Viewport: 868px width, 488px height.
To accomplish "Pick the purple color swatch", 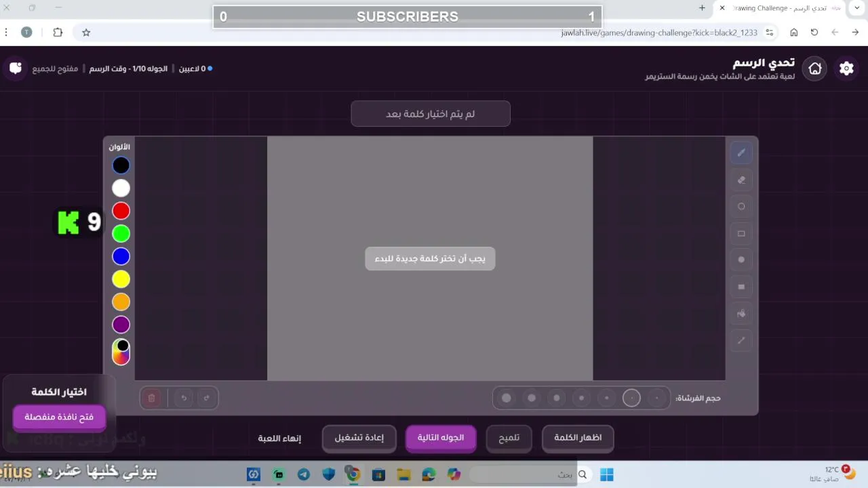I will point(121,325).
